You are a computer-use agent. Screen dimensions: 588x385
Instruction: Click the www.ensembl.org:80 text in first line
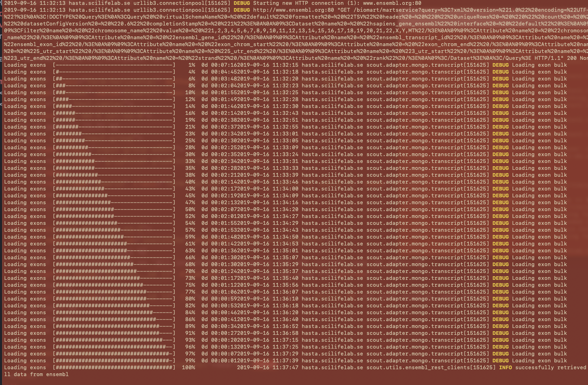coord(392,3)
